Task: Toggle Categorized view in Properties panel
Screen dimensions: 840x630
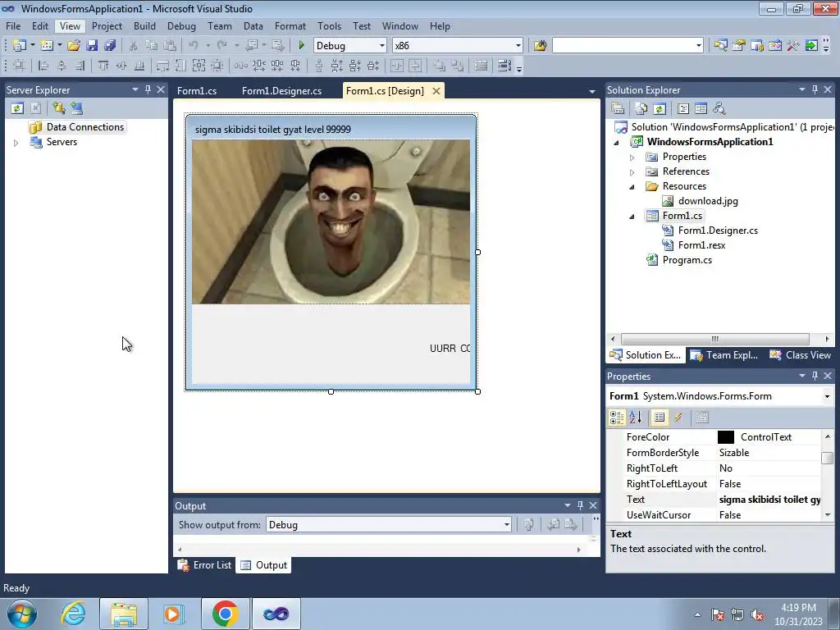Action: (617, 418)
